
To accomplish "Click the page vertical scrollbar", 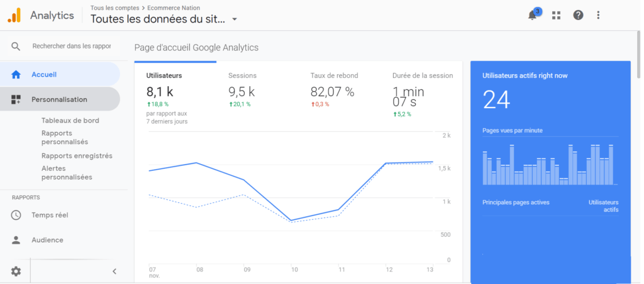I will (x=639, y=55).
